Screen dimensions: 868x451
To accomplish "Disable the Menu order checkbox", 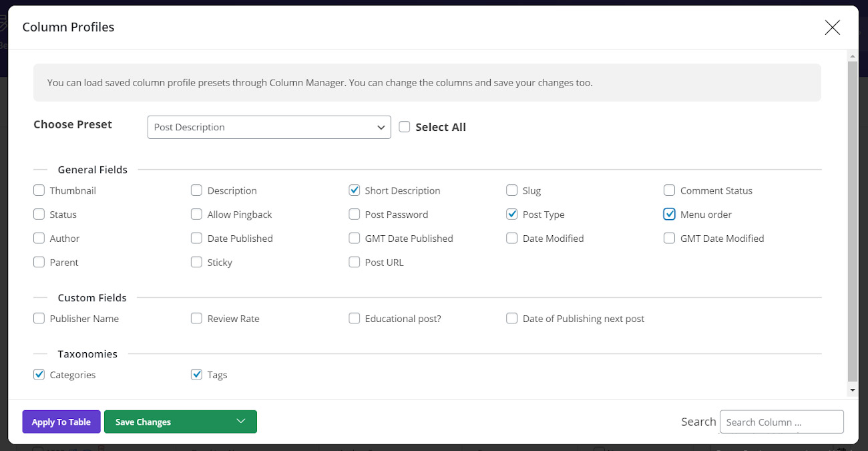I will pyautogui.click(x=670, y=214).
